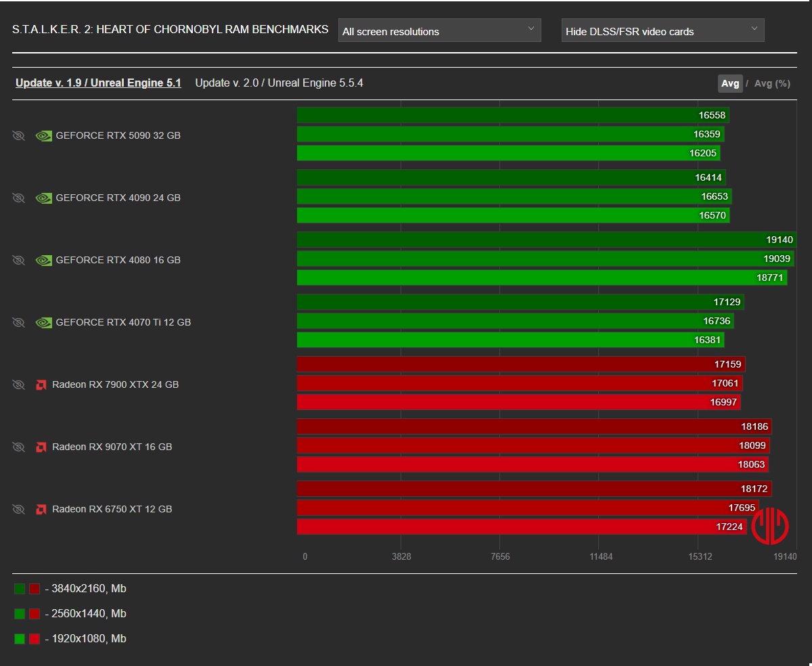
Task: Click Radeon RX 9070 XT 16 GB label
Action: pos(112,447)
